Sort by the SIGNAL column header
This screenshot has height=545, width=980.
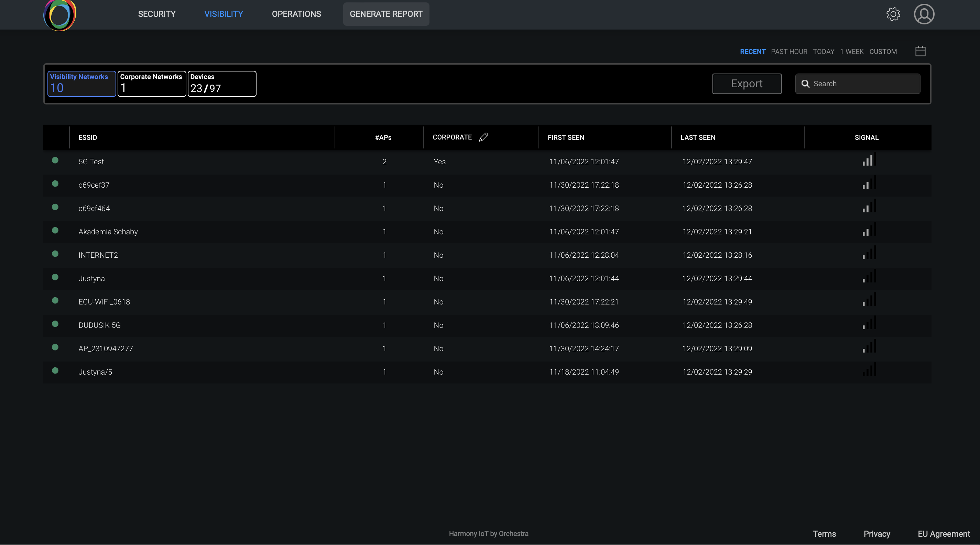867,137
